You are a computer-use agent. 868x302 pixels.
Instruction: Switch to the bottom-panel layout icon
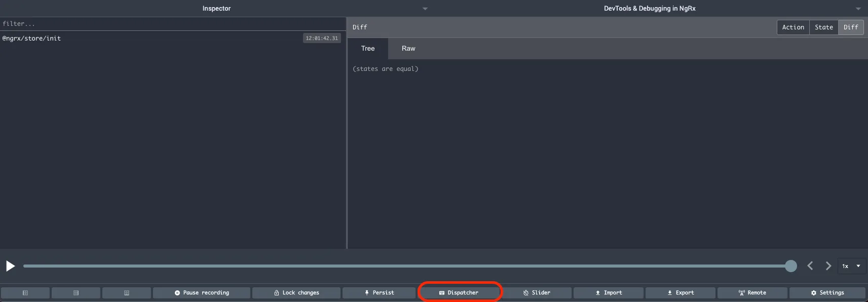[127, 293]
